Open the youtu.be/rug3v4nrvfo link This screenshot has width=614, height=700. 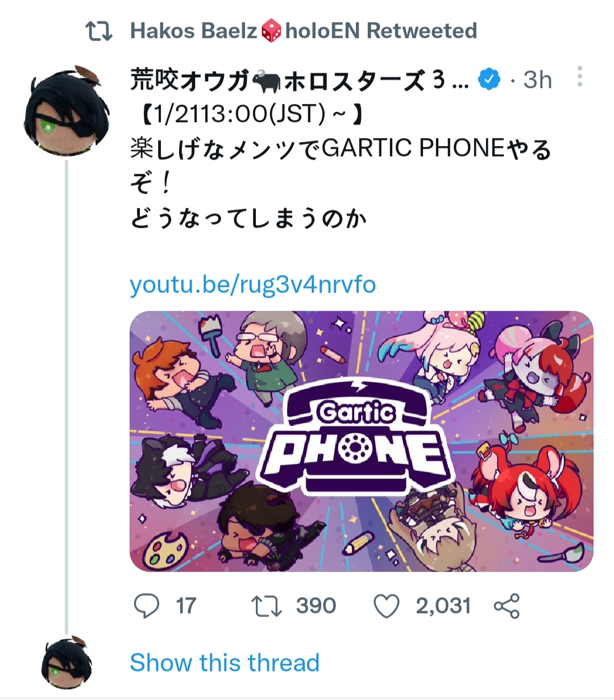coord(253,284)
